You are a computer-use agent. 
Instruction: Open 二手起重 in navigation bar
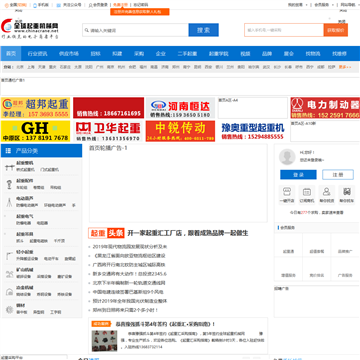click(187, 54)
